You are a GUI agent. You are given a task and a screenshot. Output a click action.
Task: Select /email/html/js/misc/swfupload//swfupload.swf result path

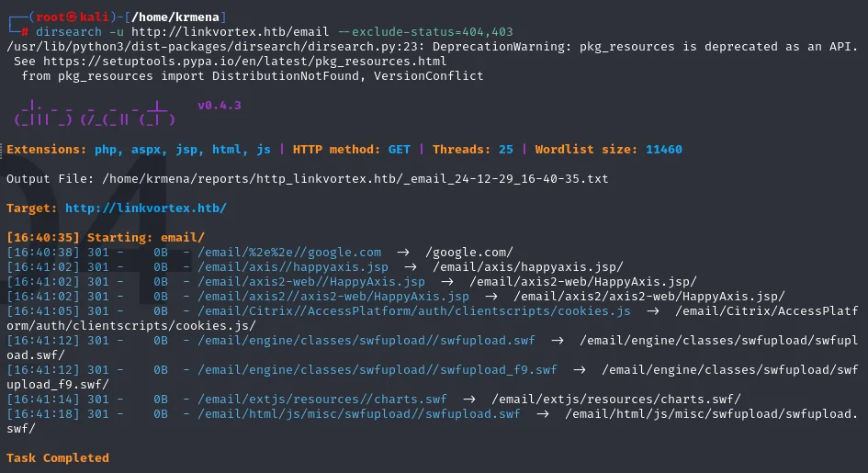pos(359,414)
